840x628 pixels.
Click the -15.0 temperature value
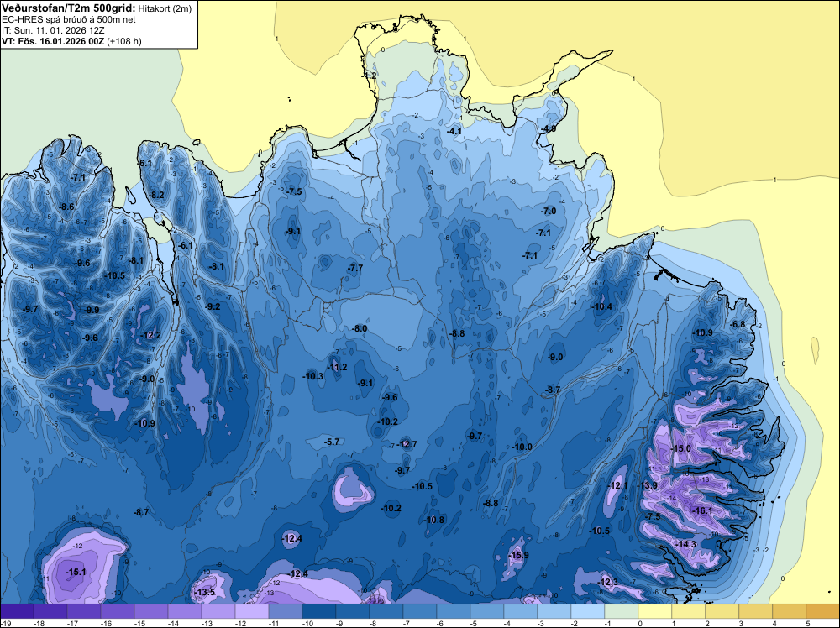[x=681, y=448]
